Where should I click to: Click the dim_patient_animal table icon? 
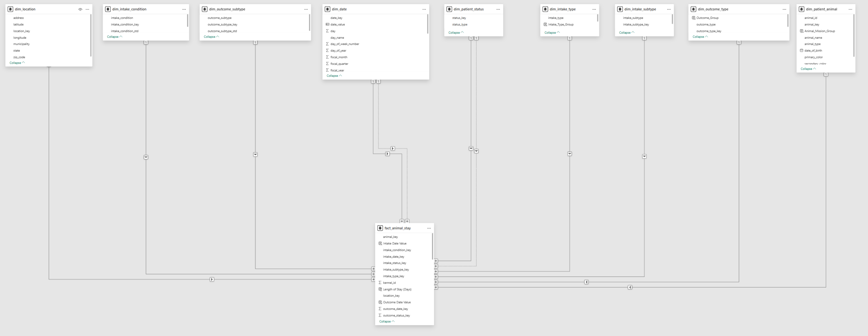pos(802,9)
